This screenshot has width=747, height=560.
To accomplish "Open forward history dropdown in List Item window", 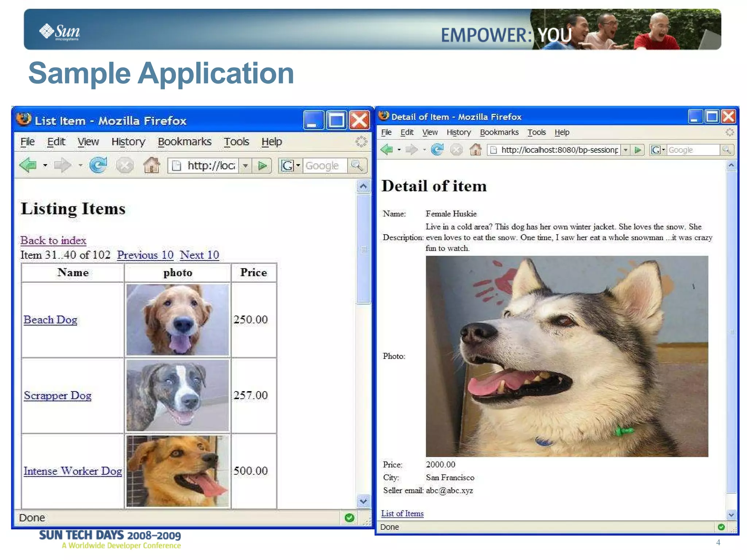I will pyautogui.click(x=80, y=166).
